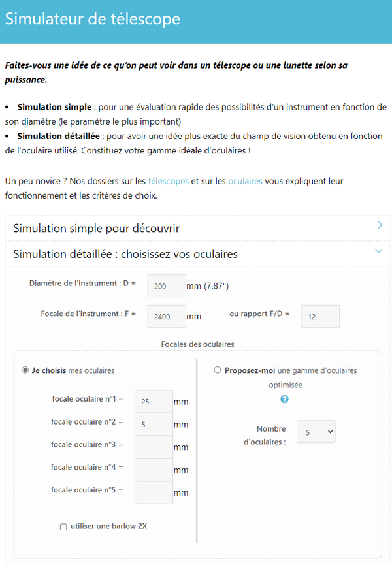Click the empty focale oculaire n°5 field

pos(154,492)
